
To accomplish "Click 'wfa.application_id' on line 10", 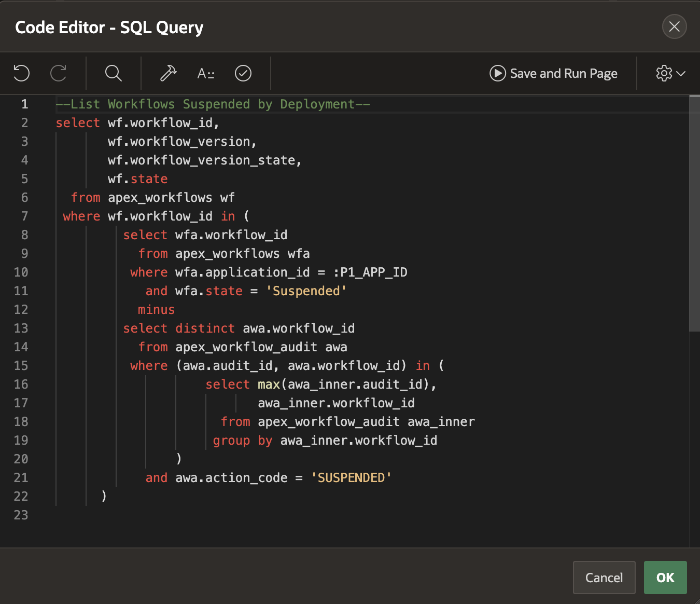I will click(243, 272).
